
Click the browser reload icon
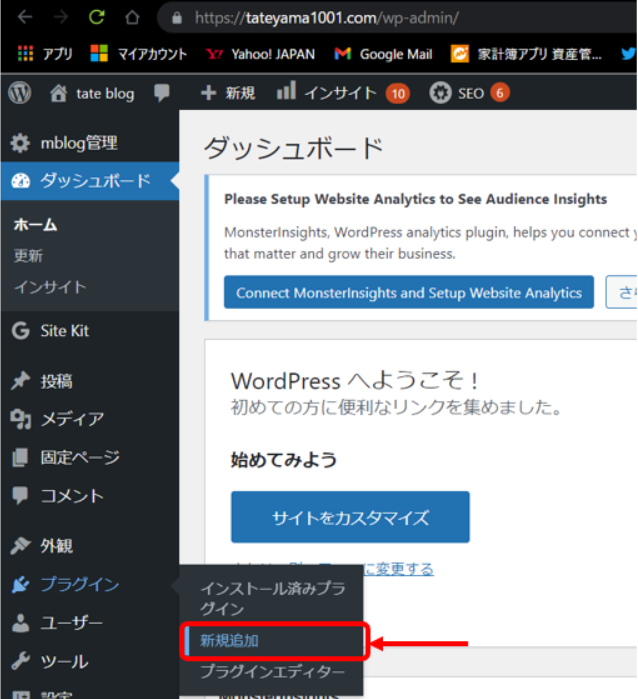[97, 17]
